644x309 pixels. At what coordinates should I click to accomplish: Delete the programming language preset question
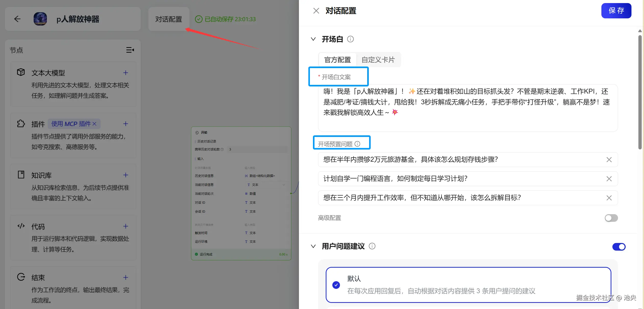point(609,178)
